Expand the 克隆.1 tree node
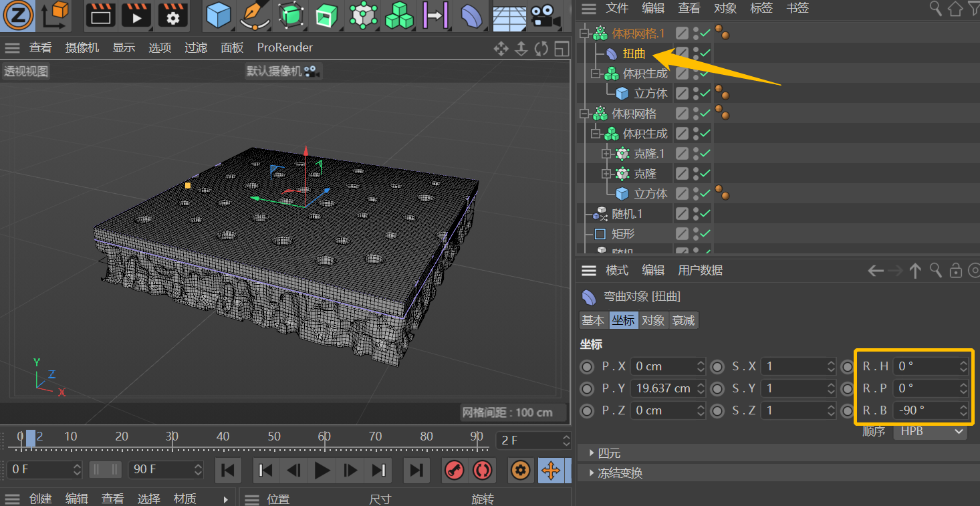The height and width of the screenshot is (506, 980). click(x=606, y=154)
